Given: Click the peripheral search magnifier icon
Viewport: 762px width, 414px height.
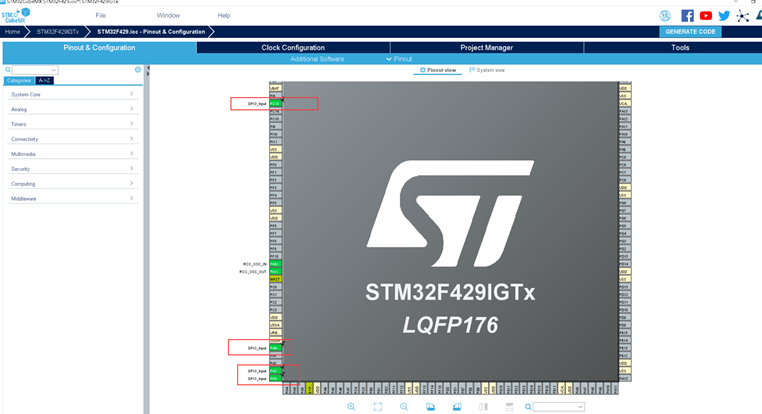Looking at the screenshot, I should [x=8, y=69].
